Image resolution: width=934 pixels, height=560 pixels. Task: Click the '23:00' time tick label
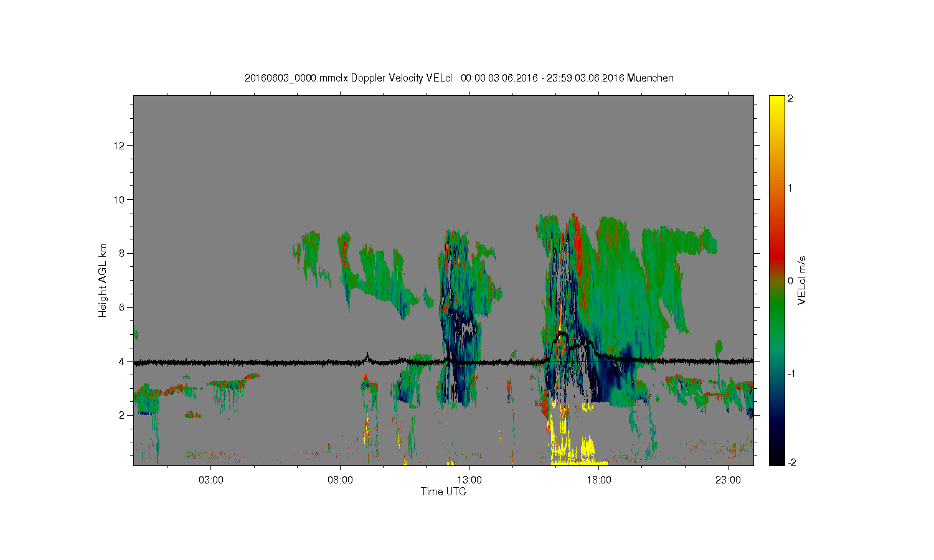point(729,480)
